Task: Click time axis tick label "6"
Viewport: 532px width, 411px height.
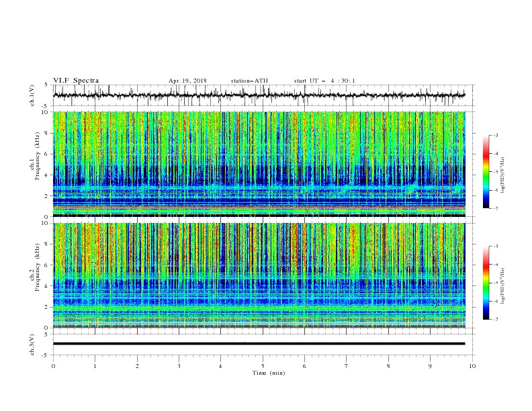Action: tap(304, 366)
